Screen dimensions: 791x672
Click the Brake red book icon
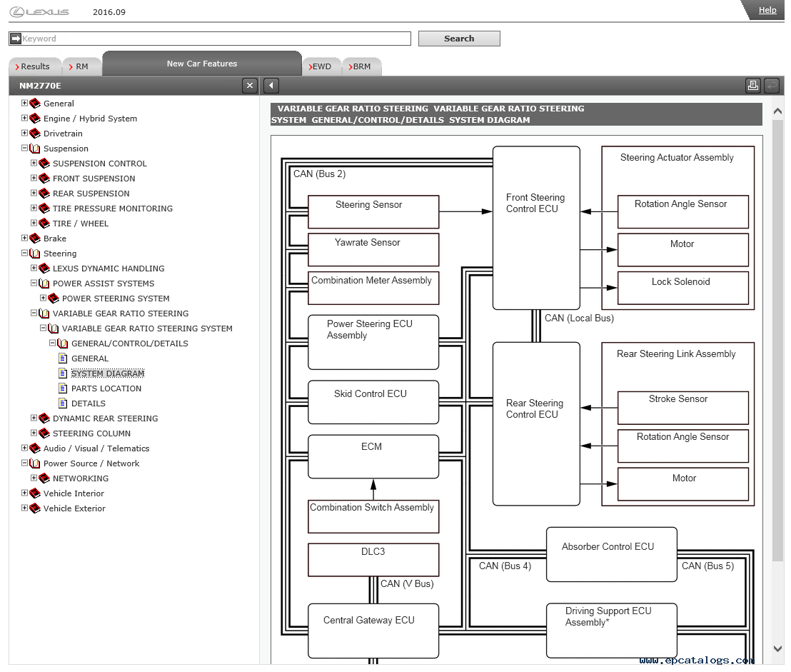point(35,239)
